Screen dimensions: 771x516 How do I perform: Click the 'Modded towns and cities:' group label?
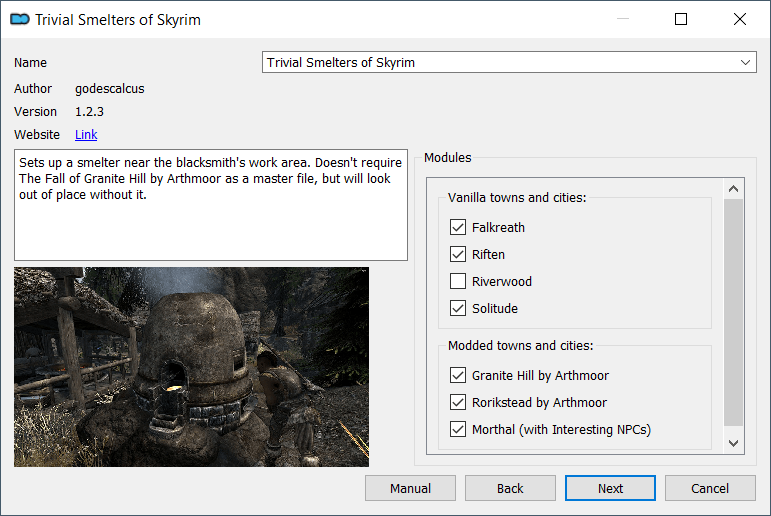click(520, 345)
